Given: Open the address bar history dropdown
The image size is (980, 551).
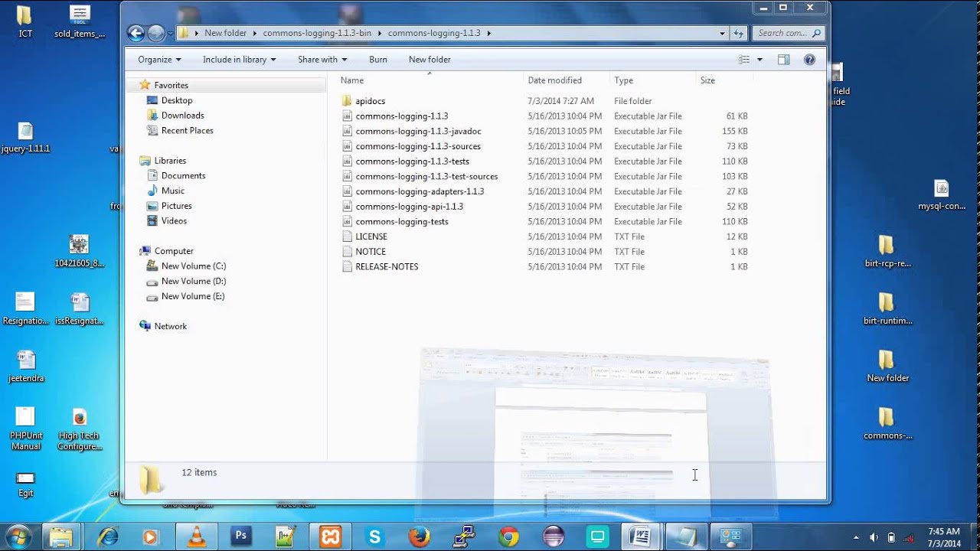Looking at the screenshot, I should pyautogui.click(x=722, y=33).
